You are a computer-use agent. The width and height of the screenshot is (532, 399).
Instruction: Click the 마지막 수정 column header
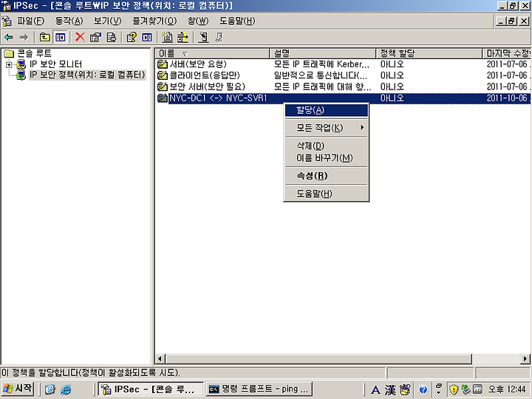(x=507, y=53)
